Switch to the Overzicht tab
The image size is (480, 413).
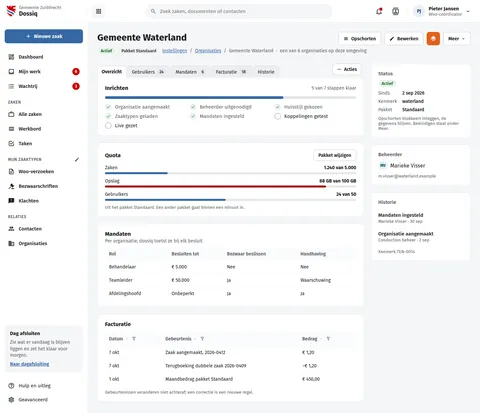(112, 72)
